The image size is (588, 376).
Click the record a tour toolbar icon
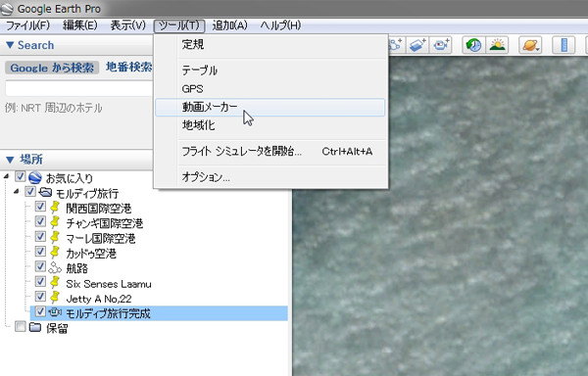click(x=441, y=45)
